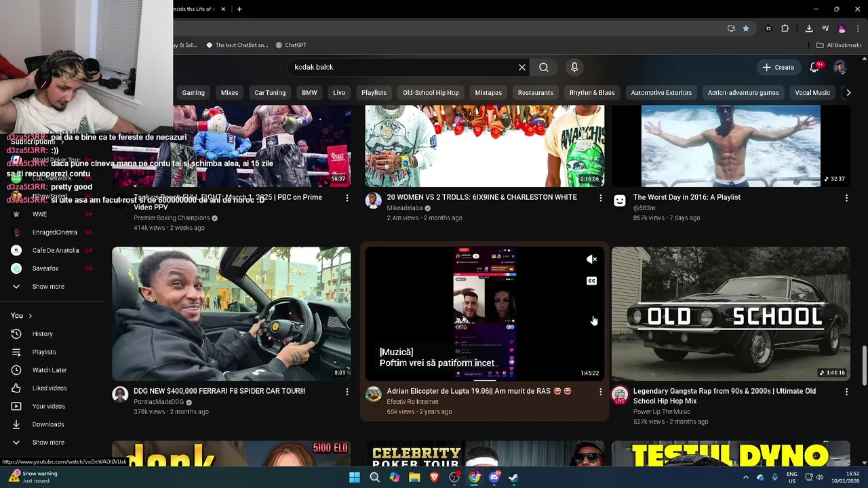Open the YouTube account avatar menu
The width and height of the screenshot is (868, 488).
tap(840, 67)
